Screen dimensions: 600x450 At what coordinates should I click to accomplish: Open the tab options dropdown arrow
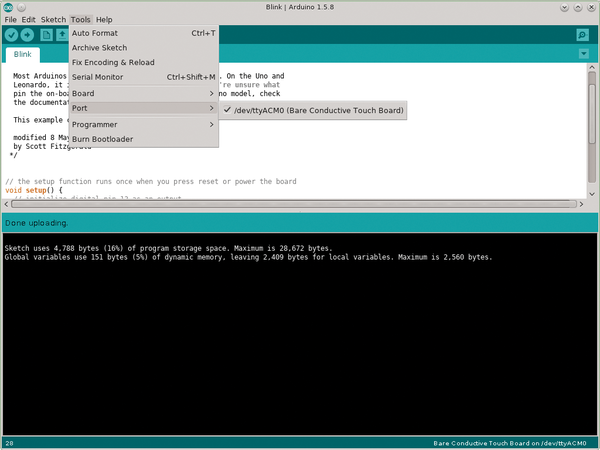pyautogui.click(x=584, y=54)
